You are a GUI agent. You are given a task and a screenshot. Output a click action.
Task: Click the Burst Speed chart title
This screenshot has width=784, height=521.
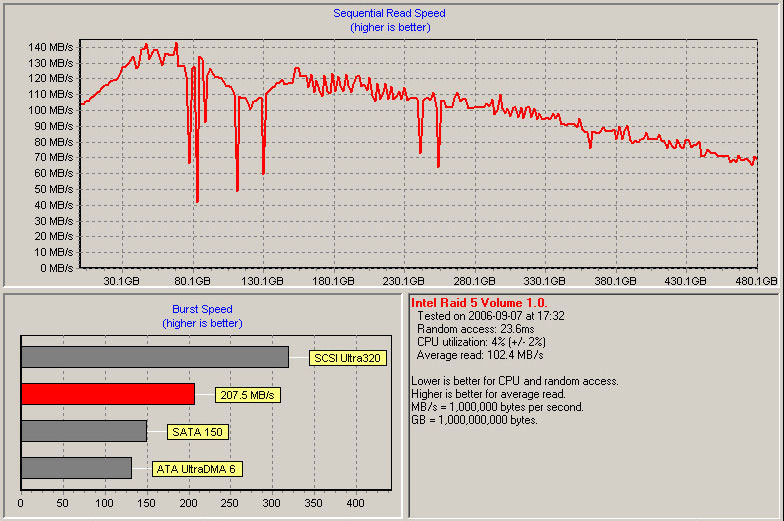[x=202, y=310]
